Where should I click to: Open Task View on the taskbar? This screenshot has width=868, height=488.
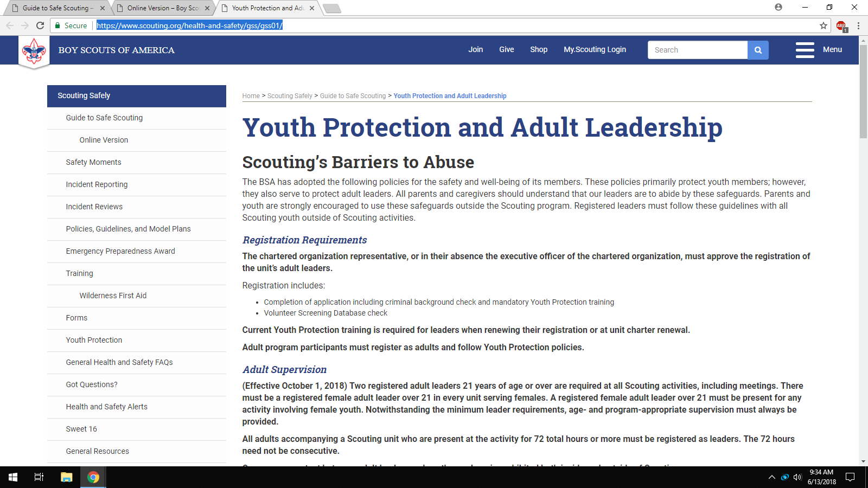(x=39, y=477)
